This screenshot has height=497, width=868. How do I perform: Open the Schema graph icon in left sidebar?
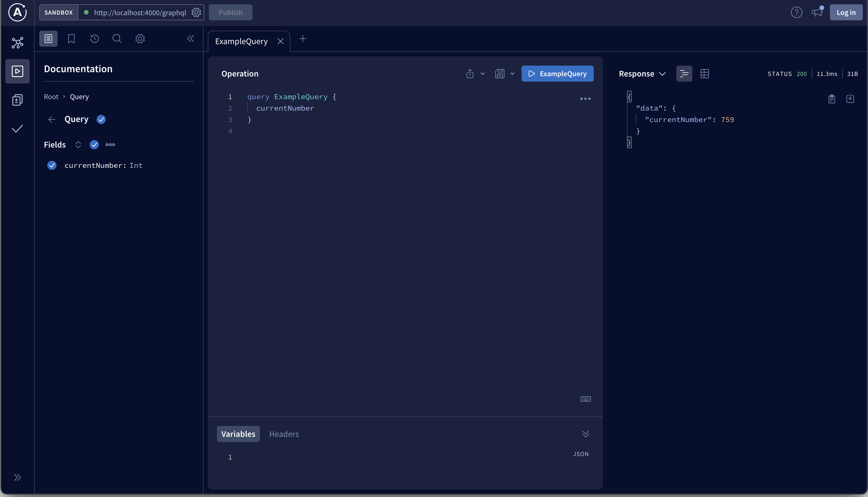(17, 43)
